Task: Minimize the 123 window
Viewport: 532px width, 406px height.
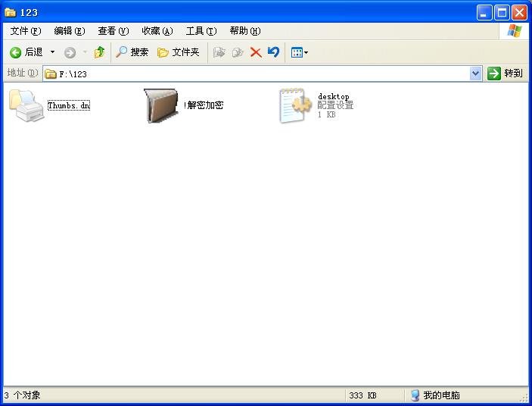Action: tap(484, 13)
